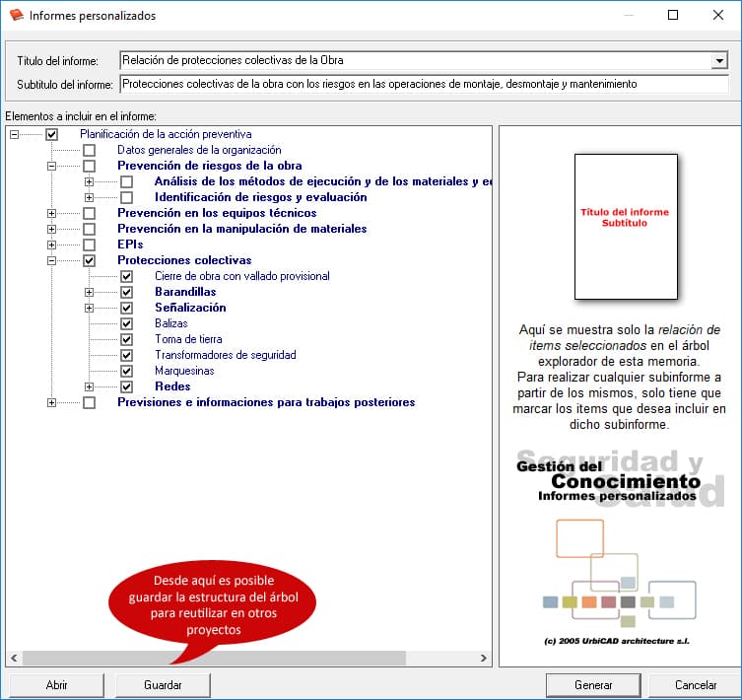Click into the Subtítulo del informe field

[x=424, y=85]
